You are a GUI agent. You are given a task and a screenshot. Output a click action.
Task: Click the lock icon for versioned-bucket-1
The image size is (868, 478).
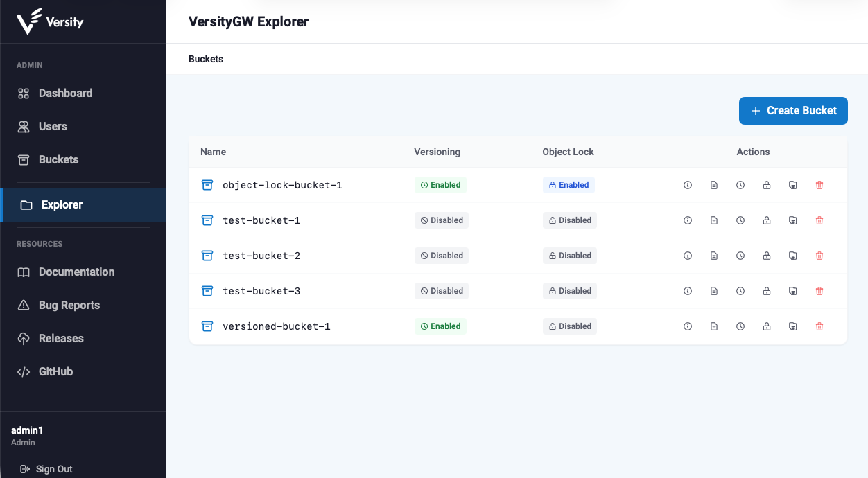pyautogui.click(x=767, y=326)
